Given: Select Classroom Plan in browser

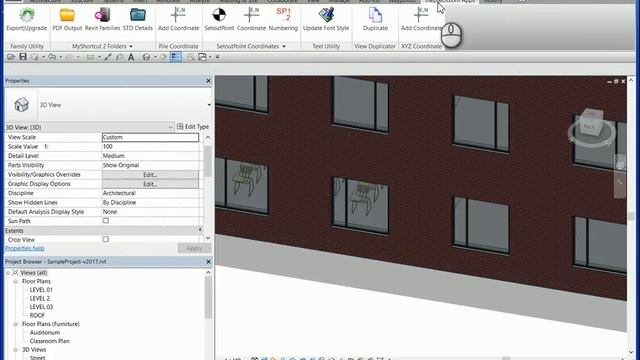Looking at the screenshot, I should (x=49, y=341).
